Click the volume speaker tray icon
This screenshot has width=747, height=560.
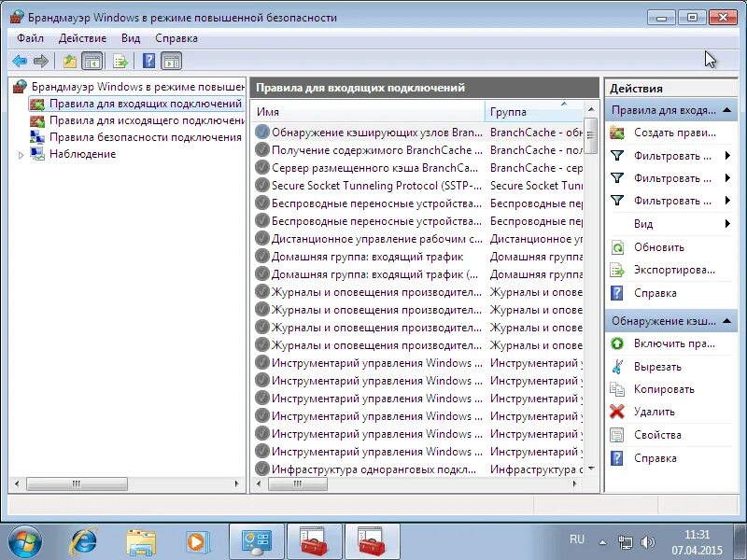point(647,542)
